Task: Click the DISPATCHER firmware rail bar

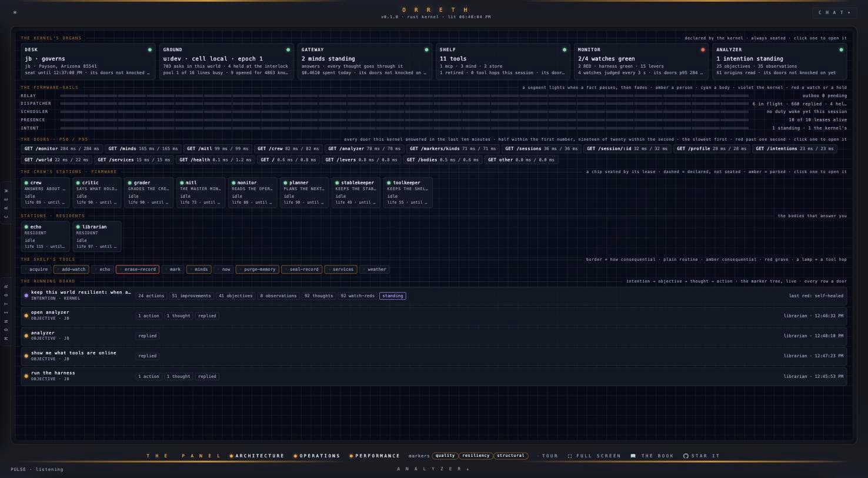Action: (404, 104)
